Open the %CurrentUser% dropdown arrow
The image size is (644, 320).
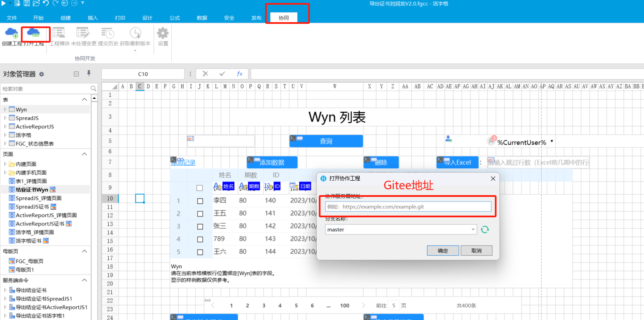click(x=552, y=141)
